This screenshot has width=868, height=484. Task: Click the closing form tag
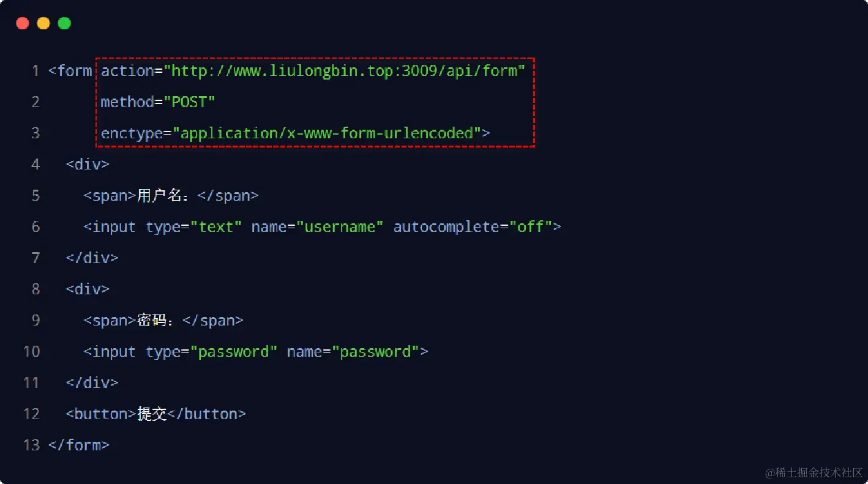pos(79,445)
